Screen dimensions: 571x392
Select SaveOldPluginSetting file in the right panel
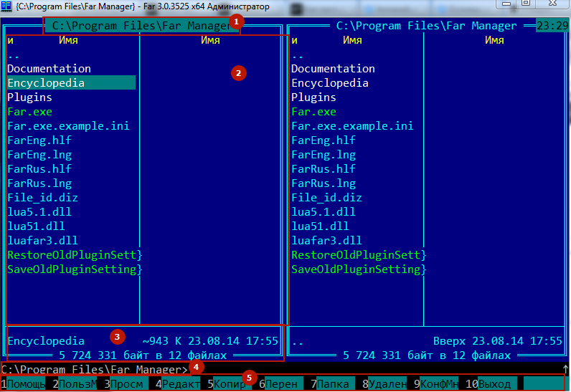pos(359,269)
